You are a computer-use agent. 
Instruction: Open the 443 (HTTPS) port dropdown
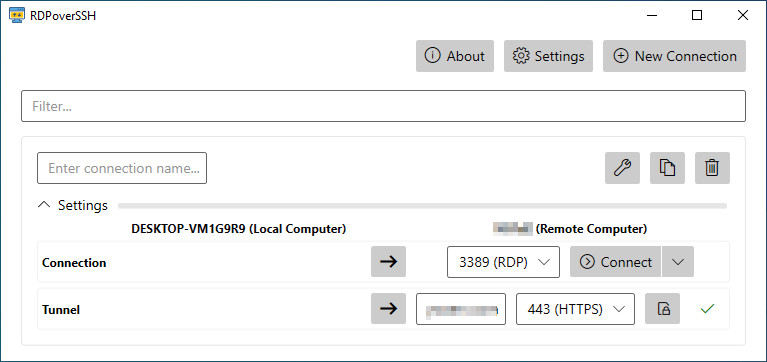(575, 309)
